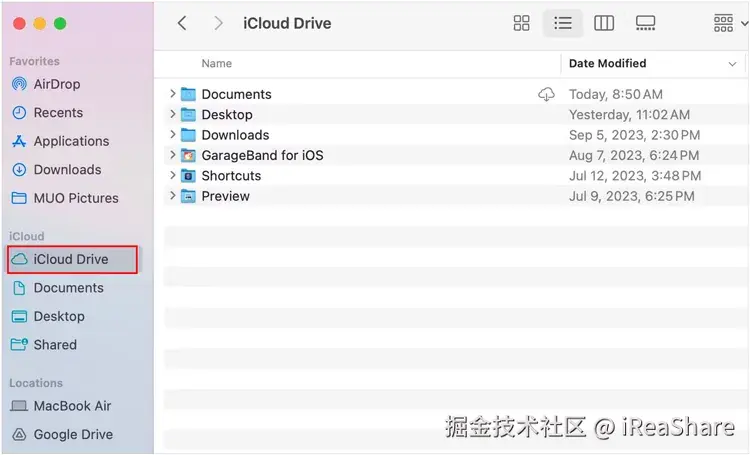Expand the Preview folder row
The height and width of the screenshot is (455, 750).
pos(173,196)
